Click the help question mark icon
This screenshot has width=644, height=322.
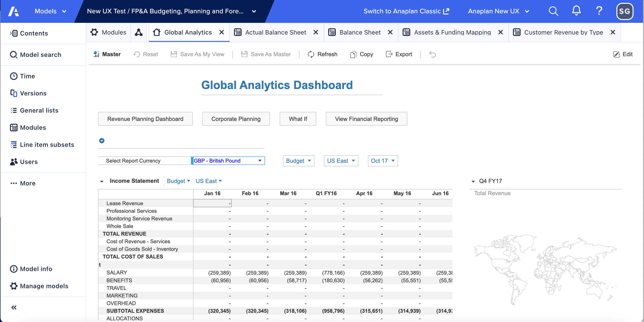point(599,11)
